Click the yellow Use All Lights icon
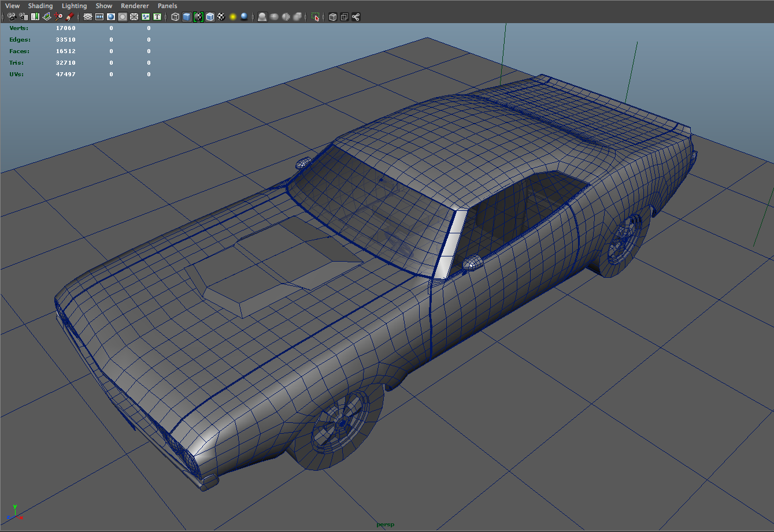Image resolution: width=774 pixels, height=532 pixels. (233, 17)
